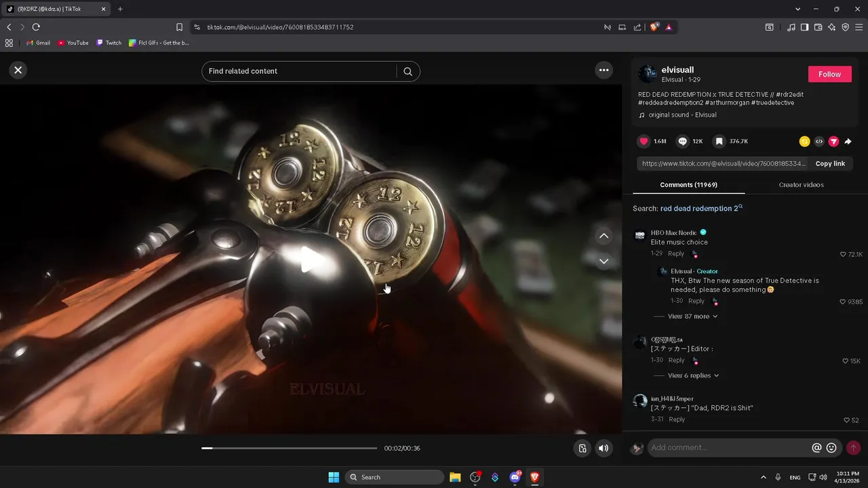Open comments via the speech bubble icon
This screenshot has height=488, width=868.
(683, 141)
